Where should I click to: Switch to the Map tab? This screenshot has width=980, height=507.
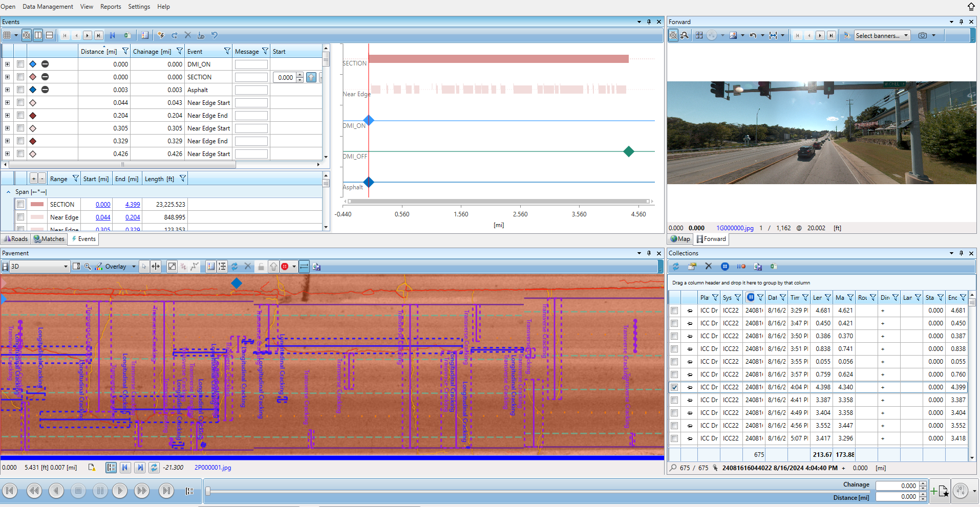pyautogui.click(x=680, y=239)
